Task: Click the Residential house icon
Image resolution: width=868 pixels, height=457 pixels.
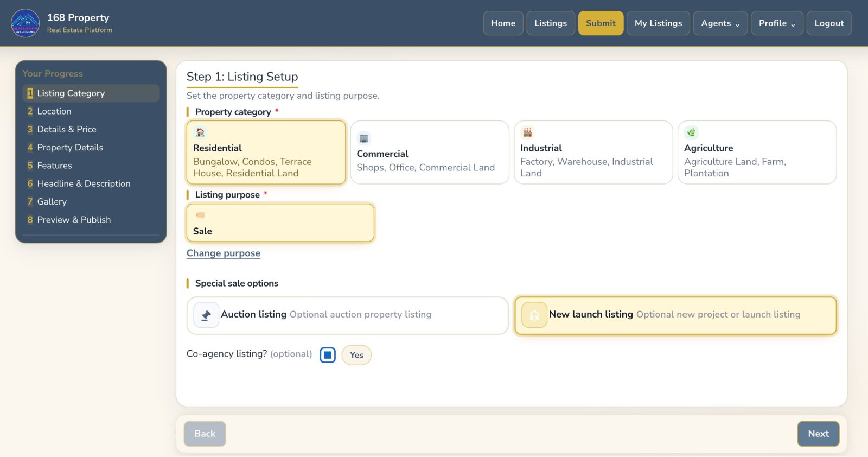Action: [x=200, y=132]
